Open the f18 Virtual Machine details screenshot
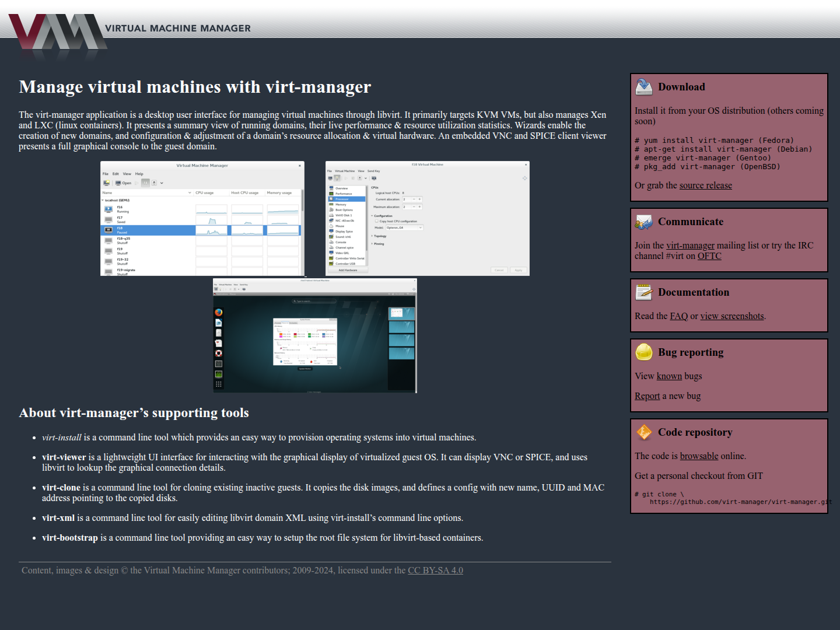 coord(428,218)
